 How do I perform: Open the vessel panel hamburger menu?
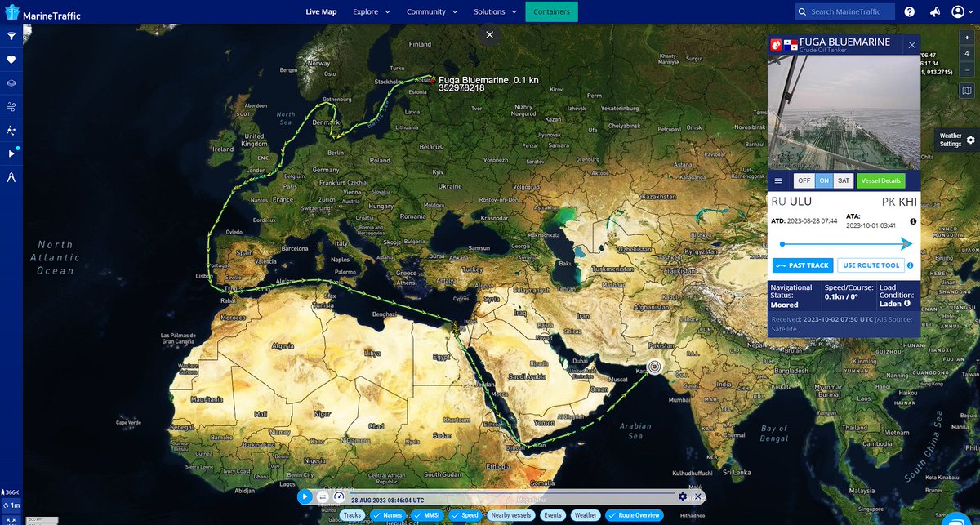778,180
